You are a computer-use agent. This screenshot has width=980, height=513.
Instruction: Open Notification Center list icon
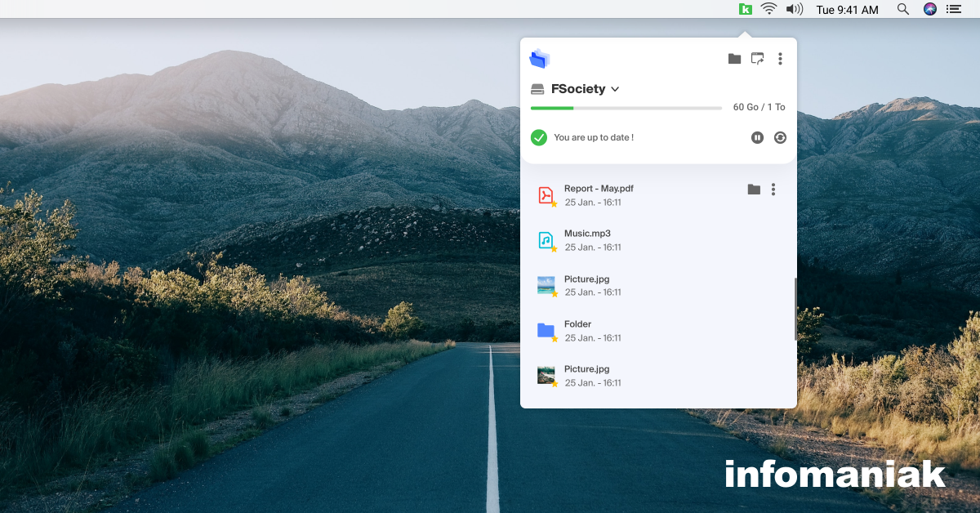coord(953,9)
